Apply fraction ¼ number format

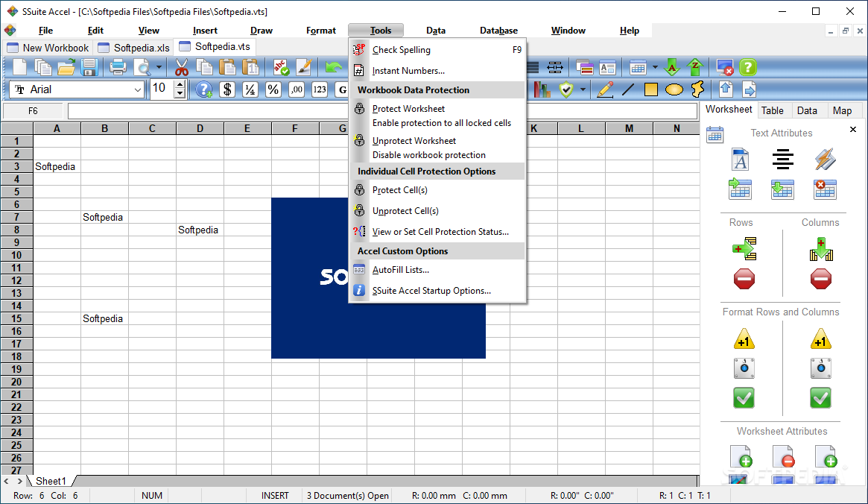point(250,89)
